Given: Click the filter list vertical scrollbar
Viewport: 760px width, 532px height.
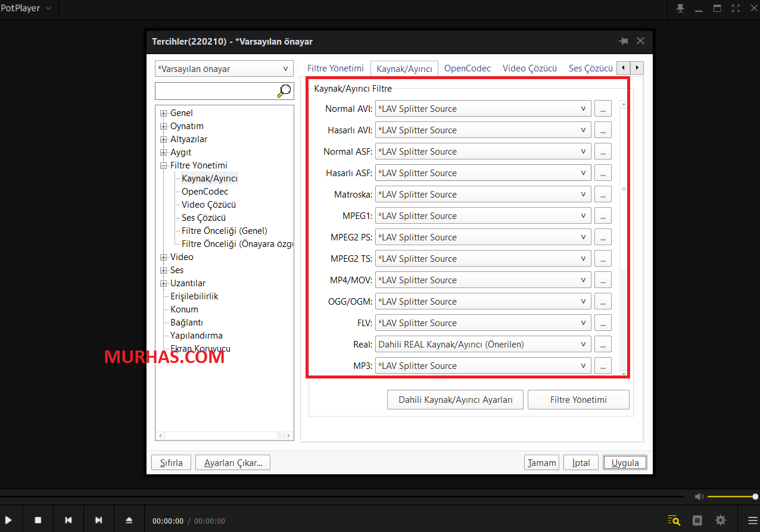Looking at the screenshot, I should point(624,238).
